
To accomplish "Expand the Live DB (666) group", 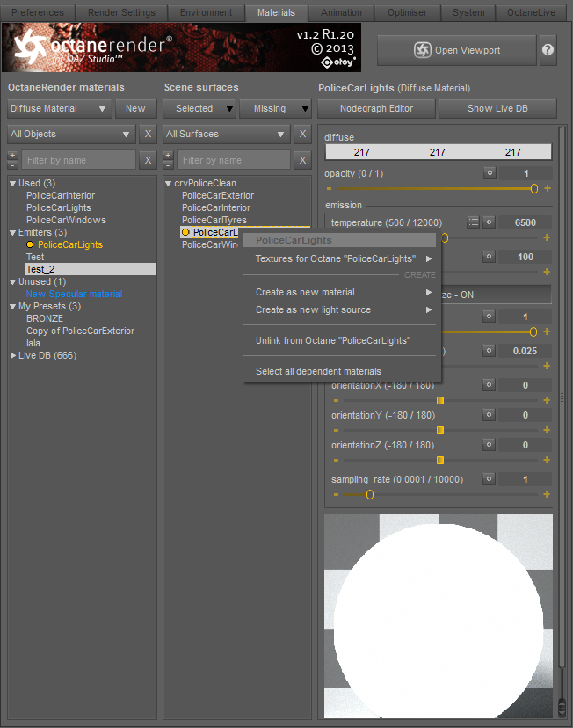I will click(x=12, y=355).
